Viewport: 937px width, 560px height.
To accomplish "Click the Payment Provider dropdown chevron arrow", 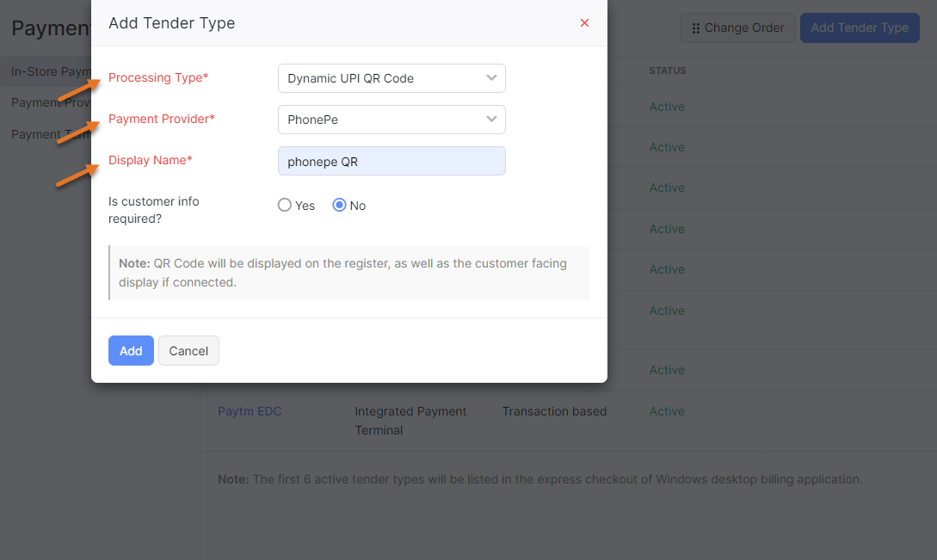I will (x=491, y=120).
